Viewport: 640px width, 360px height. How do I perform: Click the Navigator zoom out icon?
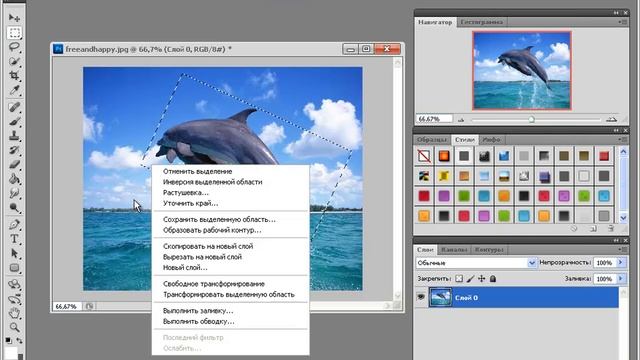coord(462,120)
